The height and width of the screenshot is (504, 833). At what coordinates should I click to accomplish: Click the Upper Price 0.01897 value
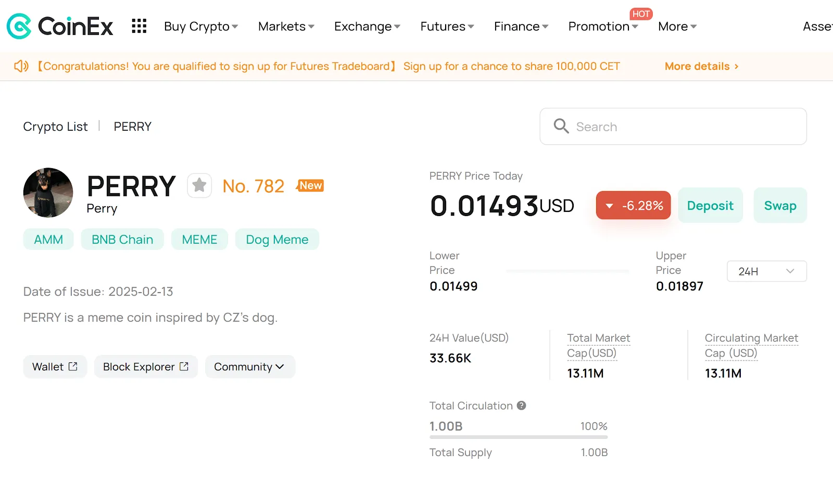coord(679,286)
